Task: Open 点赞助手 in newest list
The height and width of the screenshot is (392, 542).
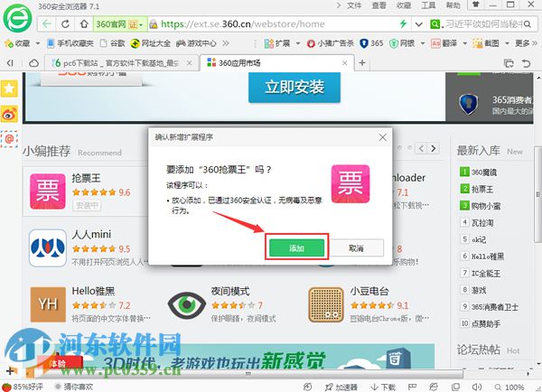Action: (486, 324)
